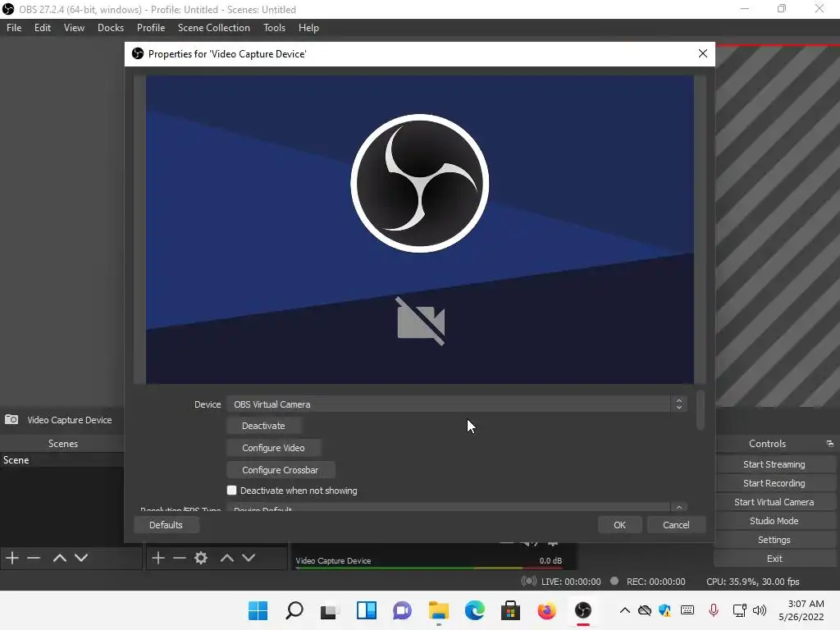Viewport: 840px width, 630px height.
Task: Click Start Virtual Camera button
Action: point(774,502)
